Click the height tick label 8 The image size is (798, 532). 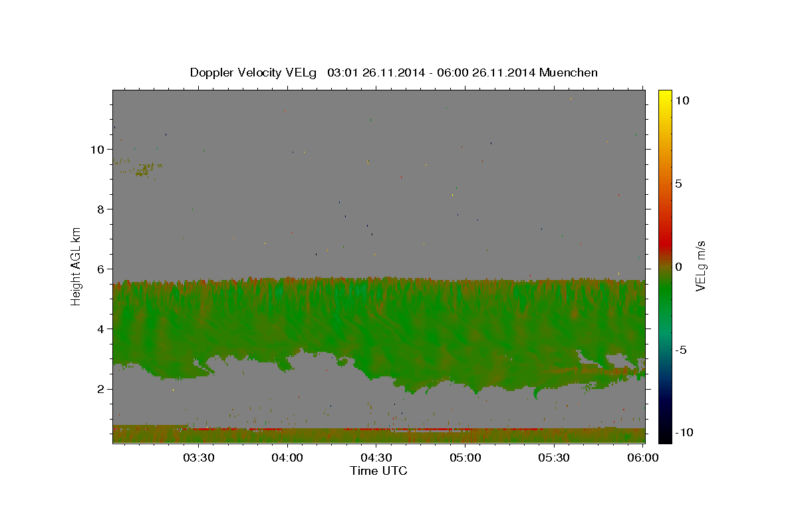(101, 209)
